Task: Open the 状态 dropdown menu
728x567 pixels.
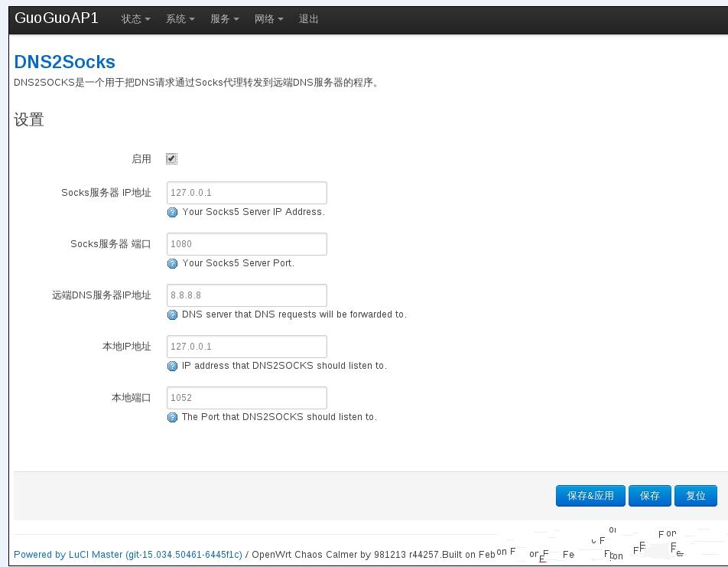Action: point(135,19)
